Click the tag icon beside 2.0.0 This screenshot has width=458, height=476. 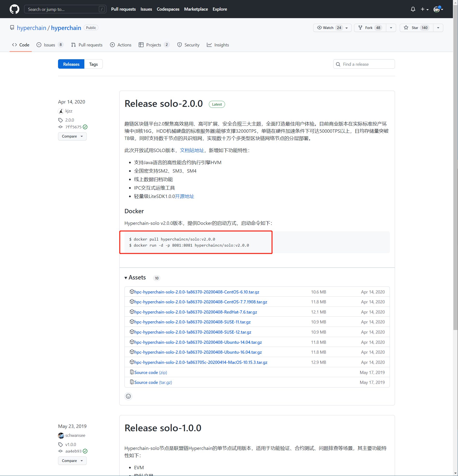[x=60, y=120]
